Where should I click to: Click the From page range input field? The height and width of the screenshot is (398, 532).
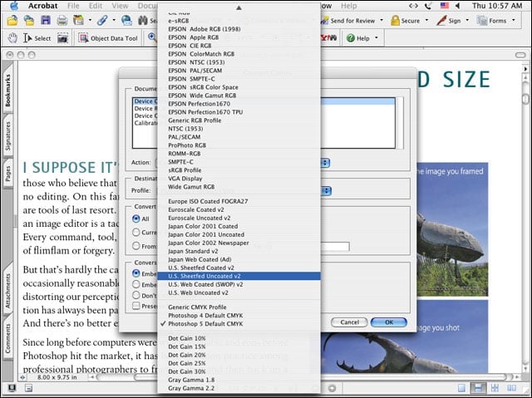coord(335,247)
